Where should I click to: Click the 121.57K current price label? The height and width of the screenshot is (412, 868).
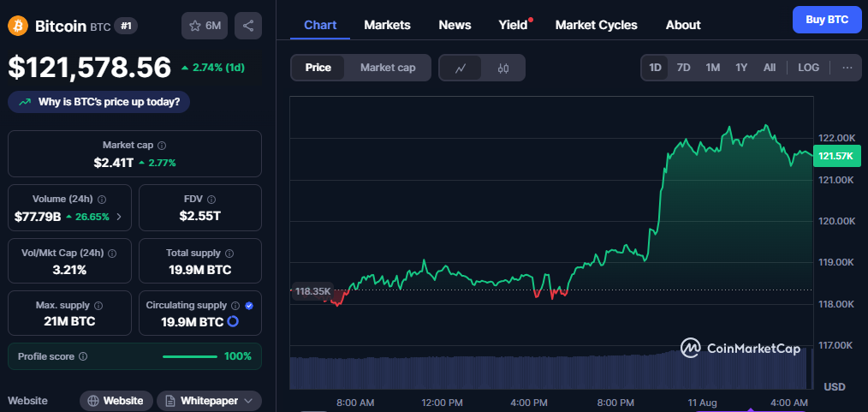click(x=837, y=156)
